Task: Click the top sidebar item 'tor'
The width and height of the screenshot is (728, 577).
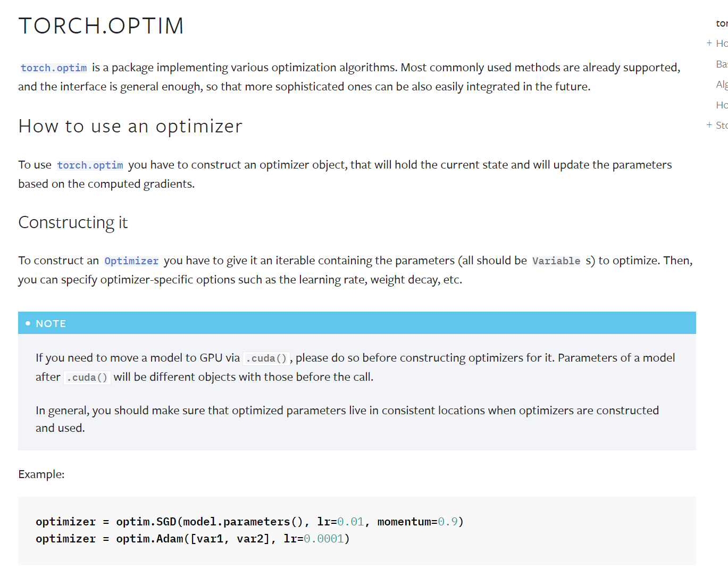Action: (722, 23)
